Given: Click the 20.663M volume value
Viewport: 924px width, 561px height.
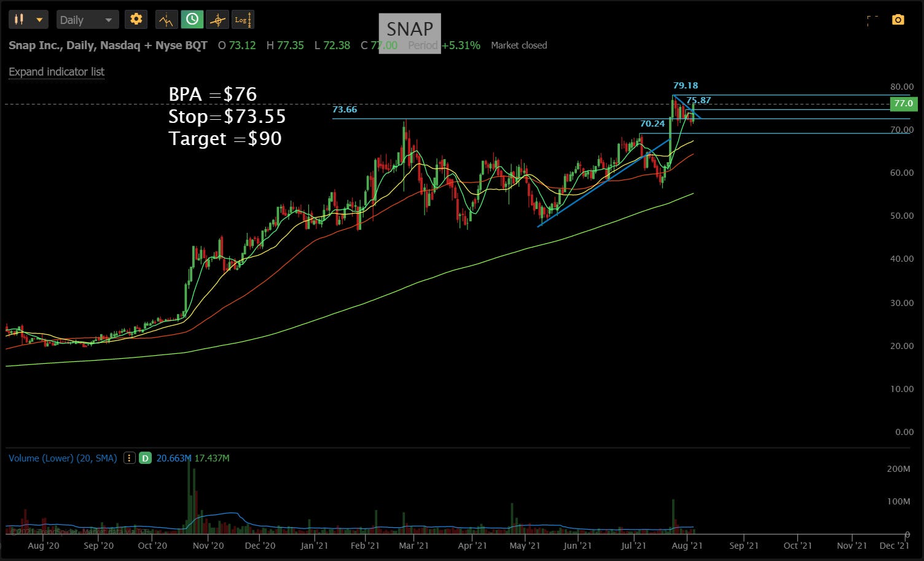Looking at the screenshot, I should [x=174, y=458].
